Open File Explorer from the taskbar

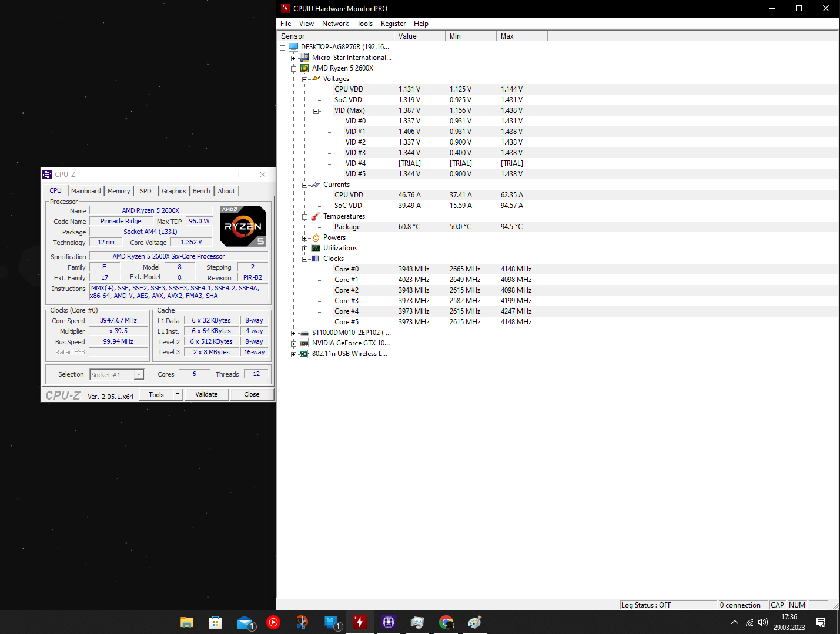coord(187,622)
